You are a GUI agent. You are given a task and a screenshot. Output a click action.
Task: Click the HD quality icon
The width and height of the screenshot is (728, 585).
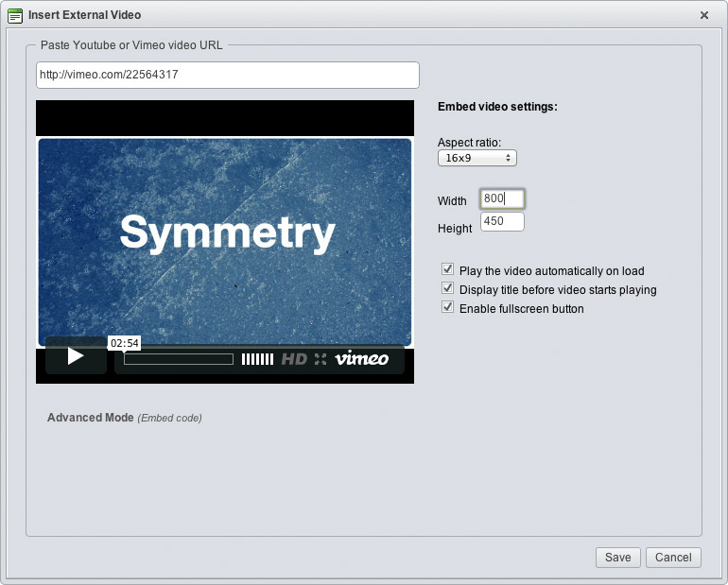[294, 359]
